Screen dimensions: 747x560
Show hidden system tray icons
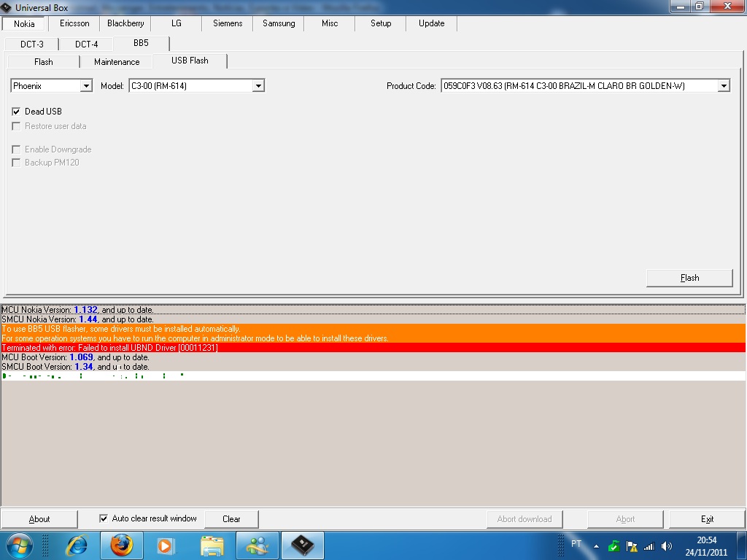[x=596, y=546]
